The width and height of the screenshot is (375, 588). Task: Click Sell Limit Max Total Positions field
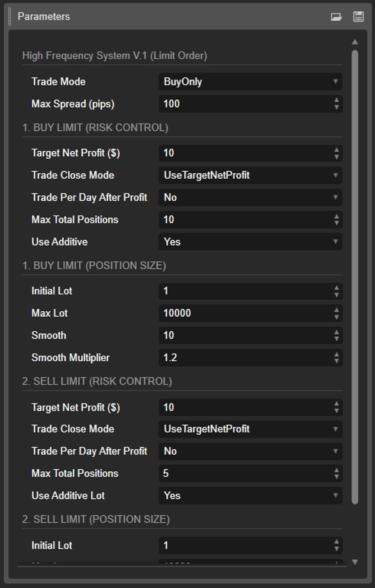[x=244, y=474]
